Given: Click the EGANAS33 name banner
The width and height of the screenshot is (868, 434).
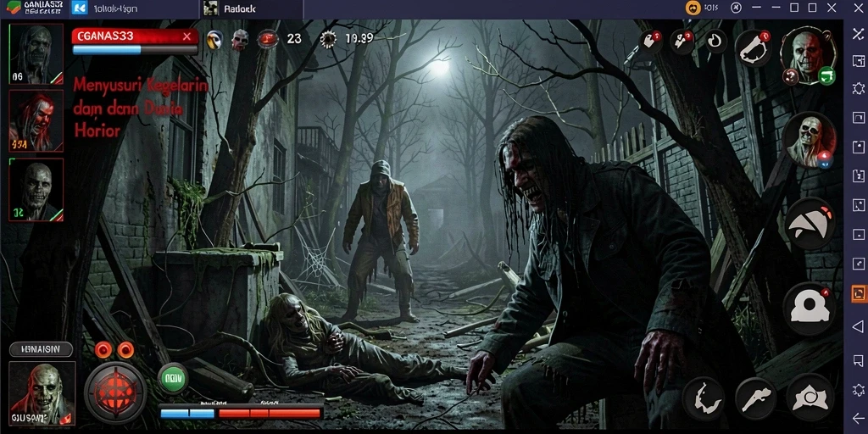Looking at the screenshot, I should point(135,36).
